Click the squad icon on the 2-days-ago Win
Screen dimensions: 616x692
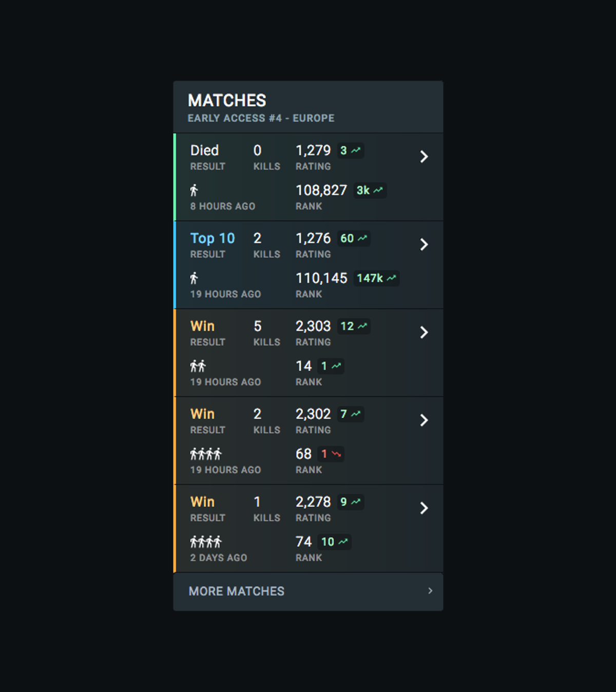click(x=205, y=541)
